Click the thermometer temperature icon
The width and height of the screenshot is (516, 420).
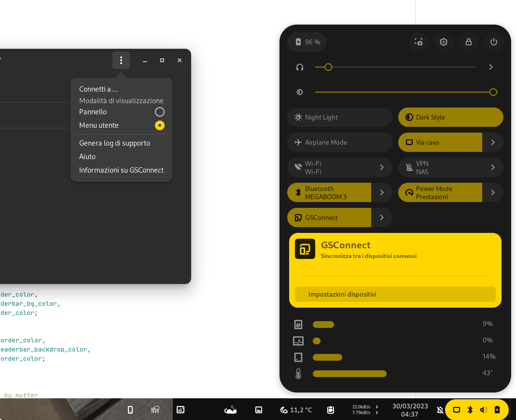(x=298, y=374)
